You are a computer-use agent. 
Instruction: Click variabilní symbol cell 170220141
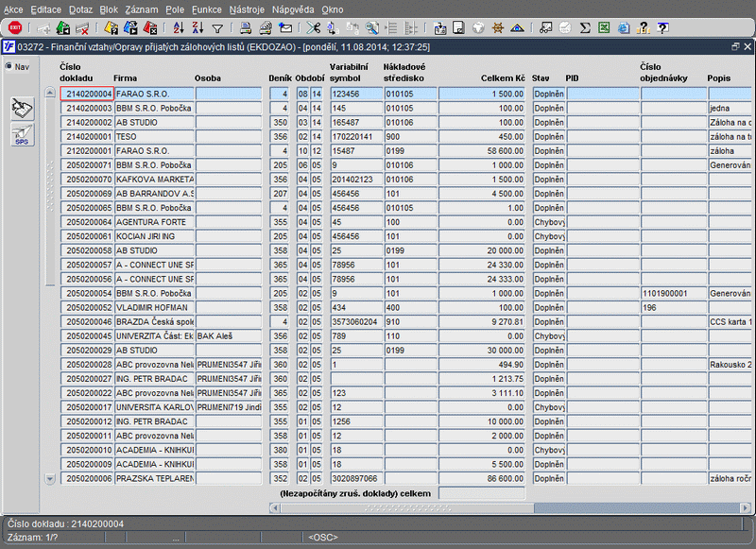[x=356, y=136]
